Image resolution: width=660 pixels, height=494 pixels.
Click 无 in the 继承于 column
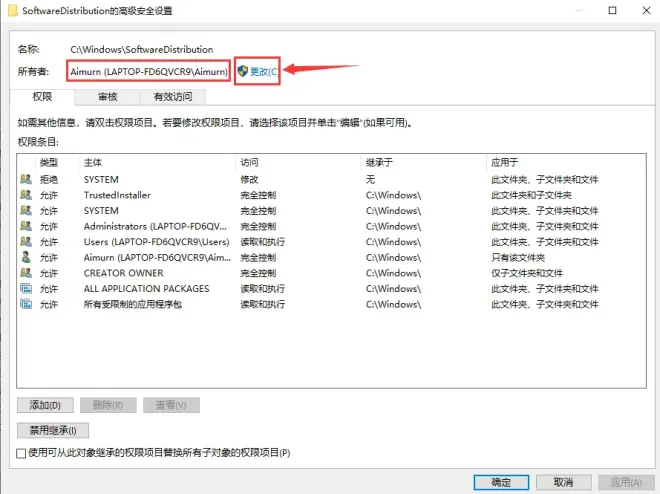[370, 179]
